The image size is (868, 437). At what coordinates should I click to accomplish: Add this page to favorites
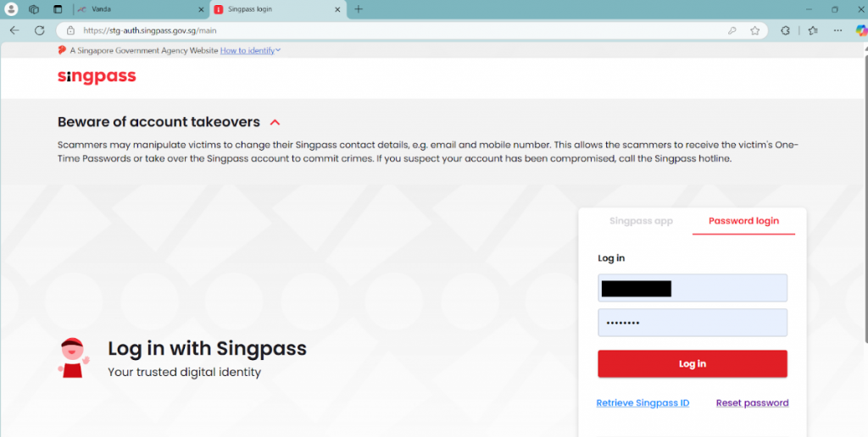[x=754, y=30]
